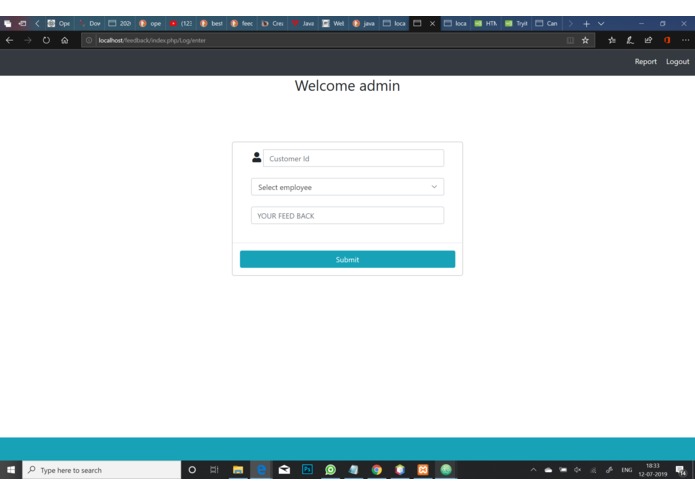Open XAMPP control panel from taskbar
This screenshot has width=695, height=494.
coord(423,470)
